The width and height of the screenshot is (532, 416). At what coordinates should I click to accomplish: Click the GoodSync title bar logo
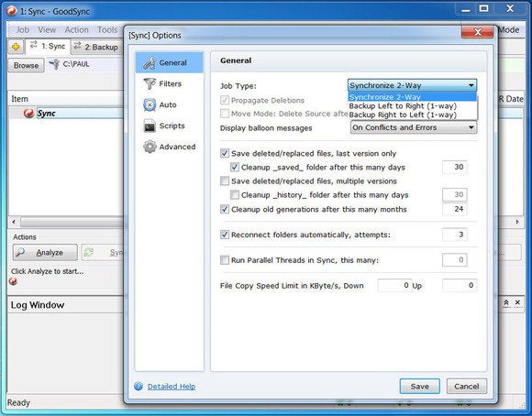pos(12,11)
